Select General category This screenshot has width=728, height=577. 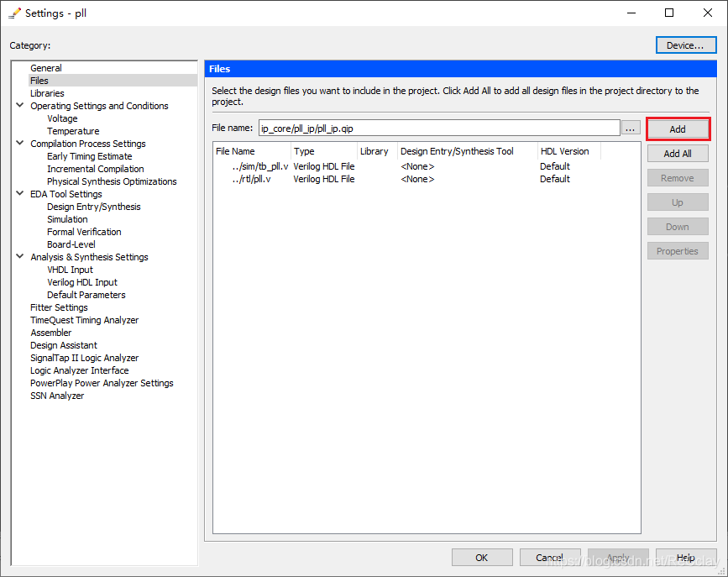[46, 68]
